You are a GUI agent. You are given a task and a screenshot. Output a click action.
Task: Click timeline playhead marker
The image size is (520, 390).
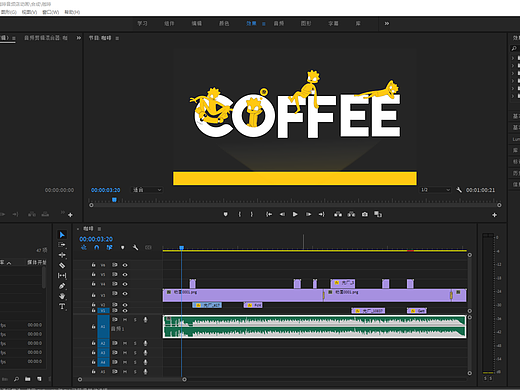pos(181,248)
